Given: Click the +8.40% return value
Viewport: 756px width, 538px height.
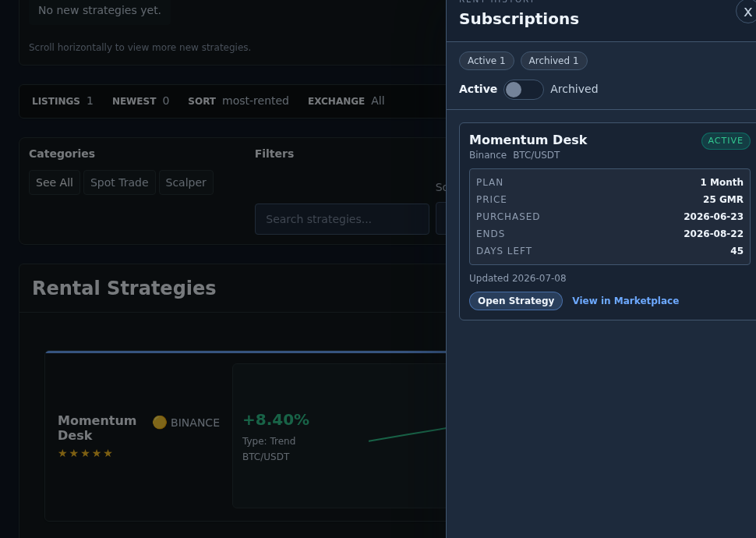Looking at the screenshot, I should pos(276,419).
